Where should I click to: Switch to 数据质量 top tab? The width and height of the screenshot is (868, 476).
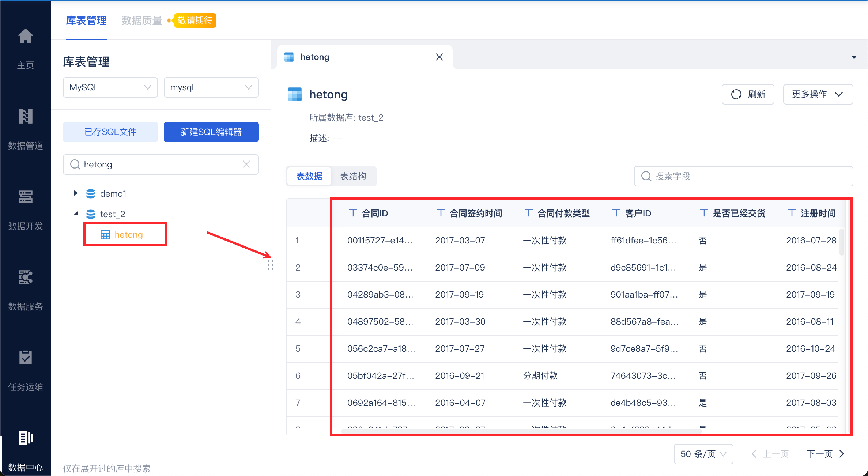[x=142, y=21]
